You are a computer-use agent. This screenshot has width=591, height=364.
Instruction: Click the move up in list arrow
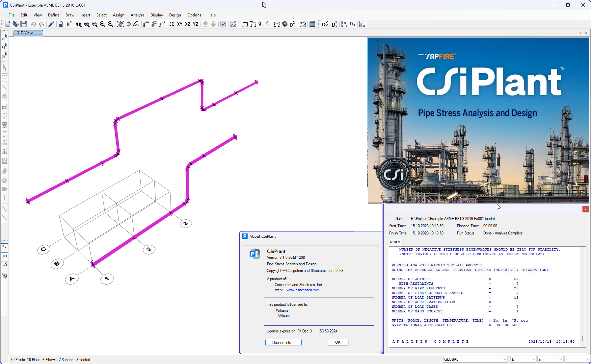(205, 24)
